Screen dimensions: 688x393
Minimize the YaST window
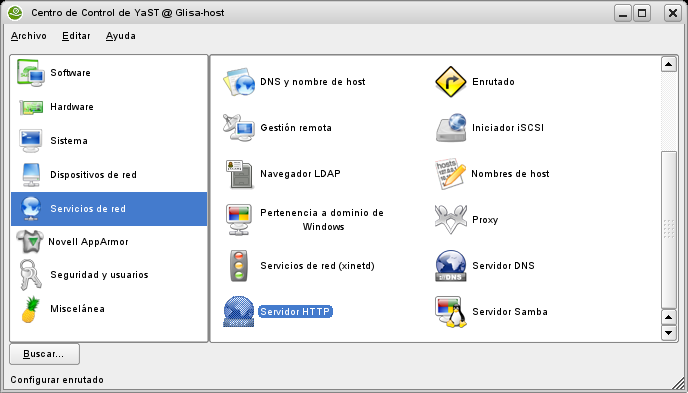coord(623,14)
